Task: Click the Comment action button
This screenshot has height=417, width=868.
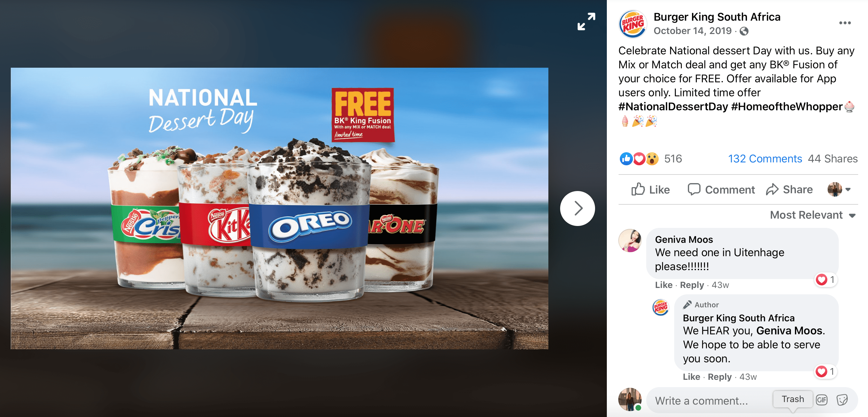Action: tap(721, 189)
